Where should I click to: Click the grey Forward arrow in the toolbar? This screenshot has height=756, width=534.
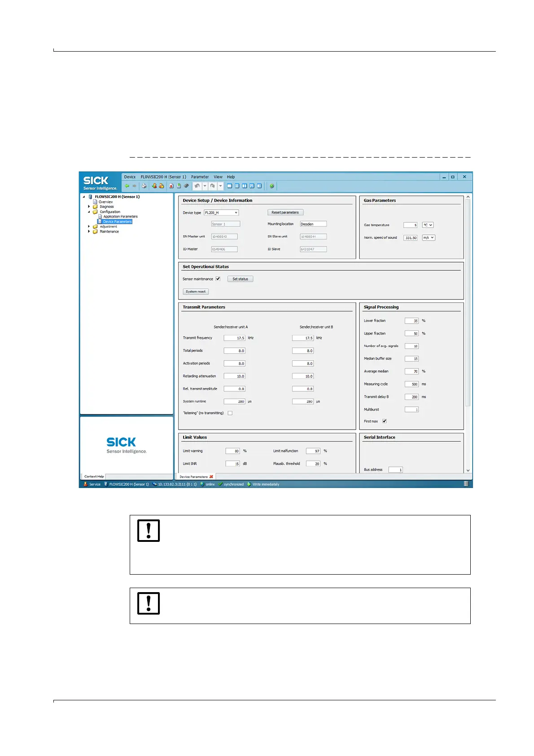[134, 186]
